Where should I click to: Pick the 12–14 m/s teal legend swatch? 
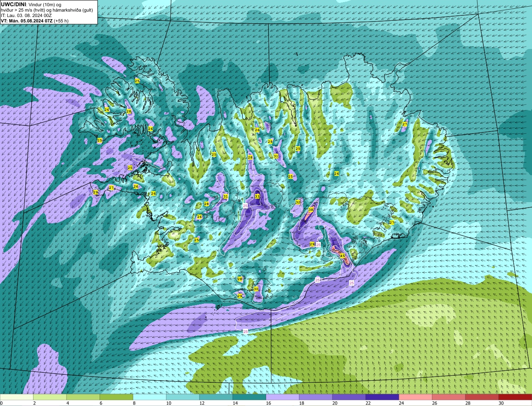(216, 397)
